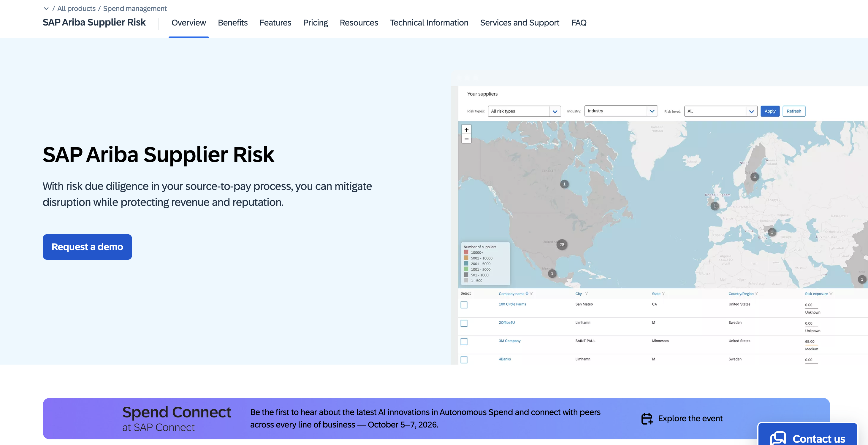Select the Overview tab
The width and height of the screenshot is (868, 445).
189,23
